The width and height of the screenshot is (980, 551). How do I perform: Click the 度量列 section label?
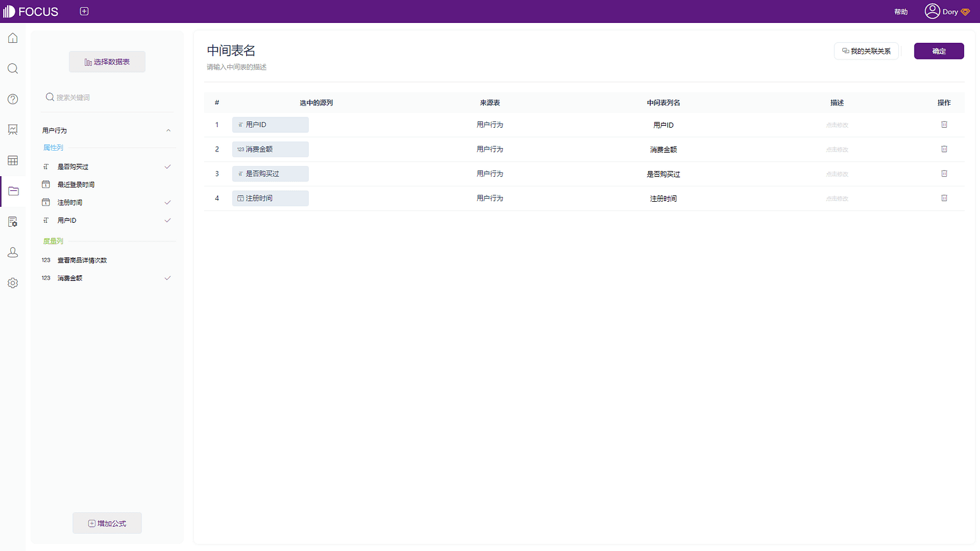[53, 241]
